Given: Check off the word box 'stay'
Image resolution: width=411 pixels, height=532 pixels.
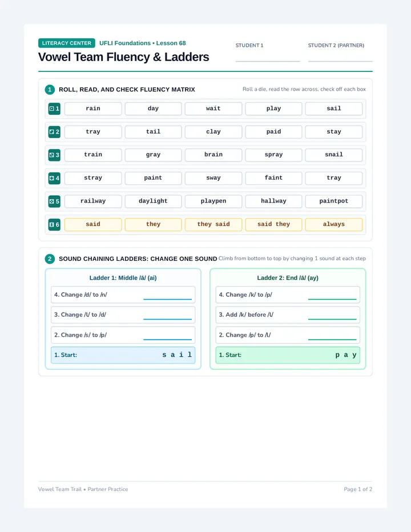Looking at the screenshot, I should (x=334, y=132).
